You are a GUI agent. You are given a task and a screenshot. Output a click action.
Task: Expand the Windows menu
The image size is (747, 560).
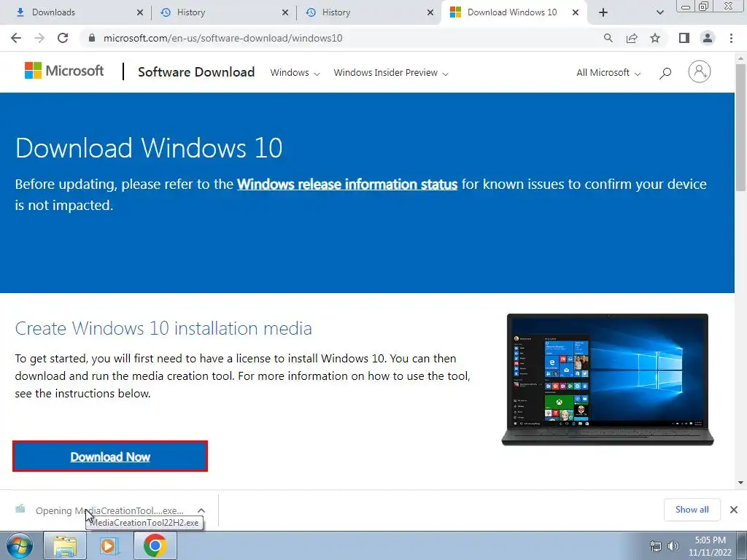click(x=295, y=72)
